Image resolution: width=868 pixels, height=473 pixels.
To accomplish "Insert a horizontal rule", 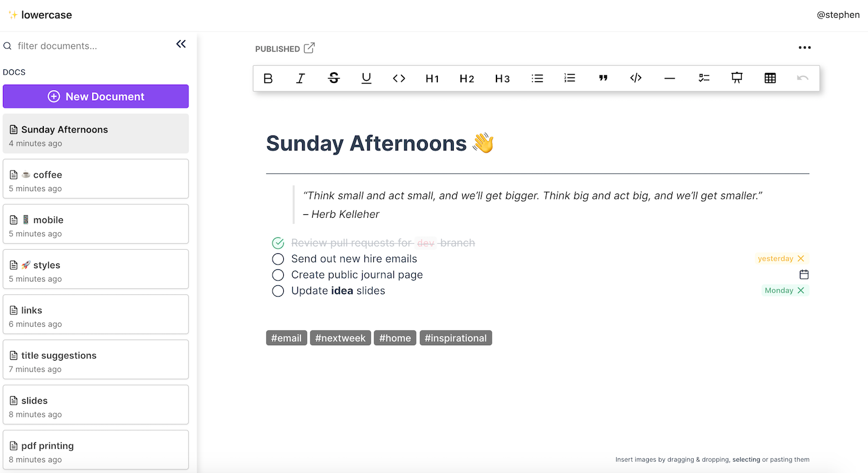I will tap(670, 78).
